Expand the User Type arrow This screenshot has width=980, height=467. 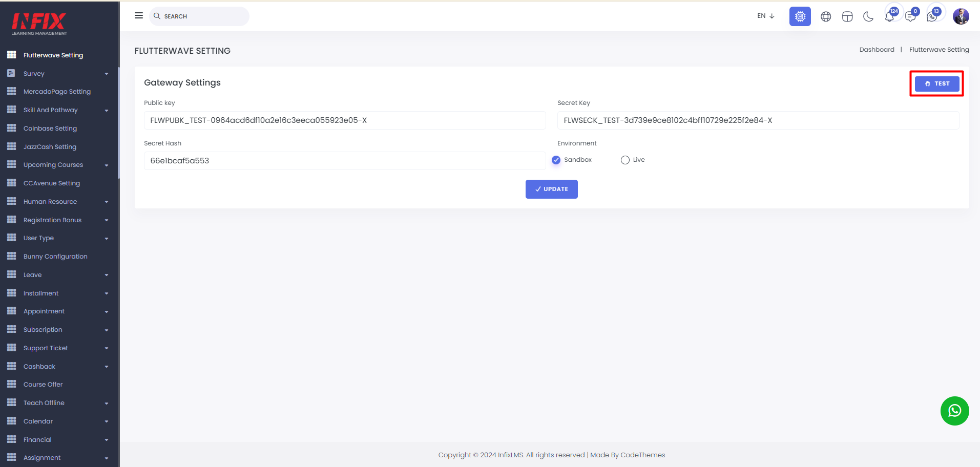[x=107, y=238]
